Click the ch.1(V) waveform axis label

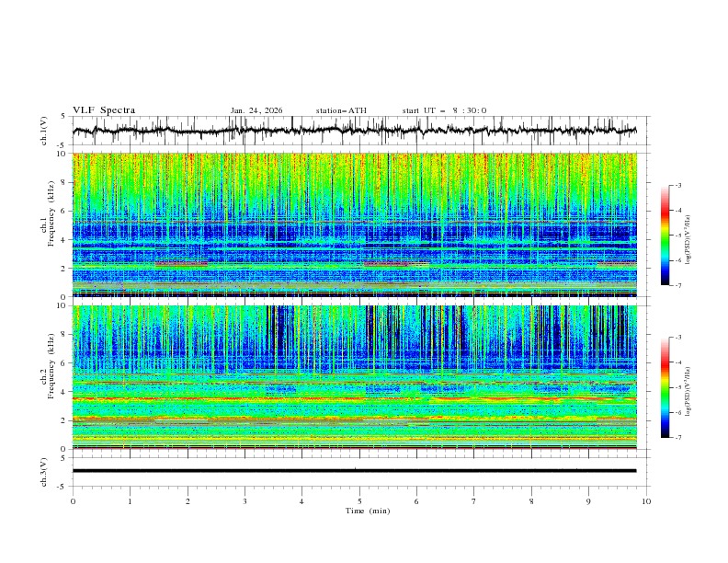coord(44,131)
